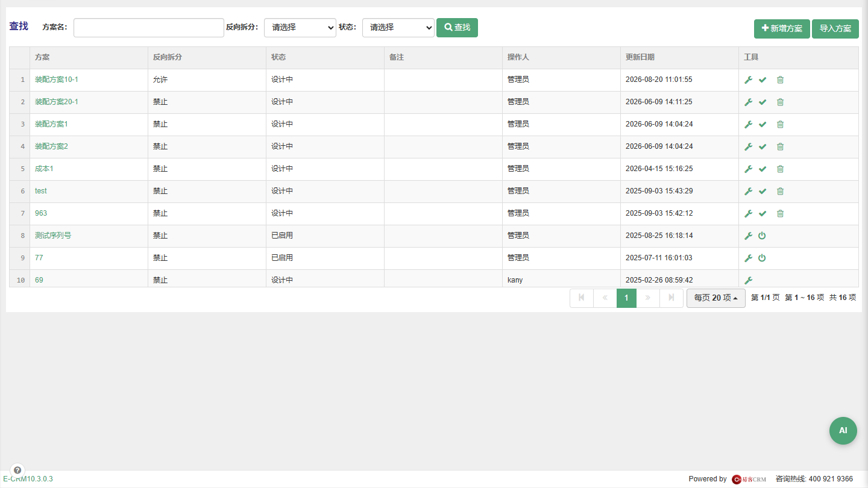Delete 装配方案20-1 using trash icon

780,102
